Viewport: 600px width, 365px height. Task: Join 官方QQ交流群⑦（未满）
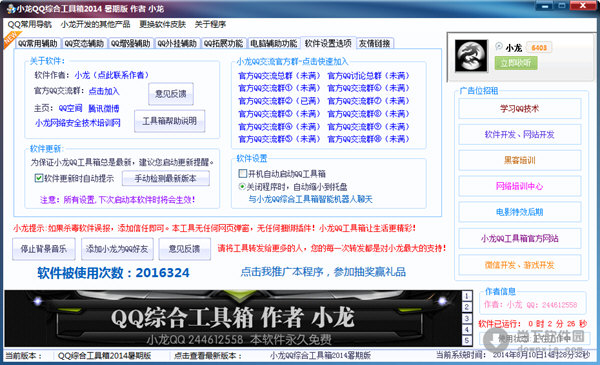click(x=368, y=101)
